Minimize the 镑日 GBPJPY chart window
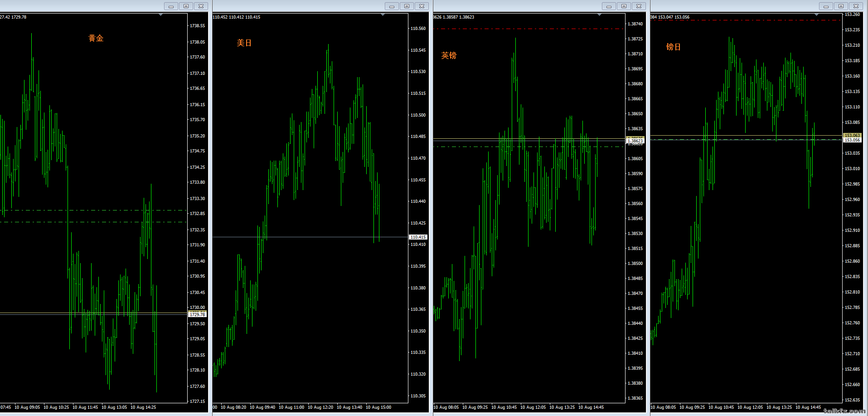The width and height of the screenshot is (868, 416). (826, 6)
